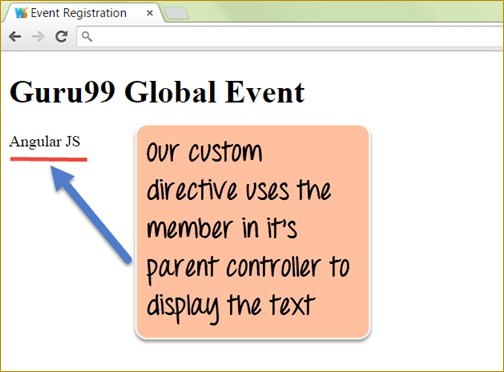
Task: Click the 'display the text' callout line
Action: [x=231, y=307]
